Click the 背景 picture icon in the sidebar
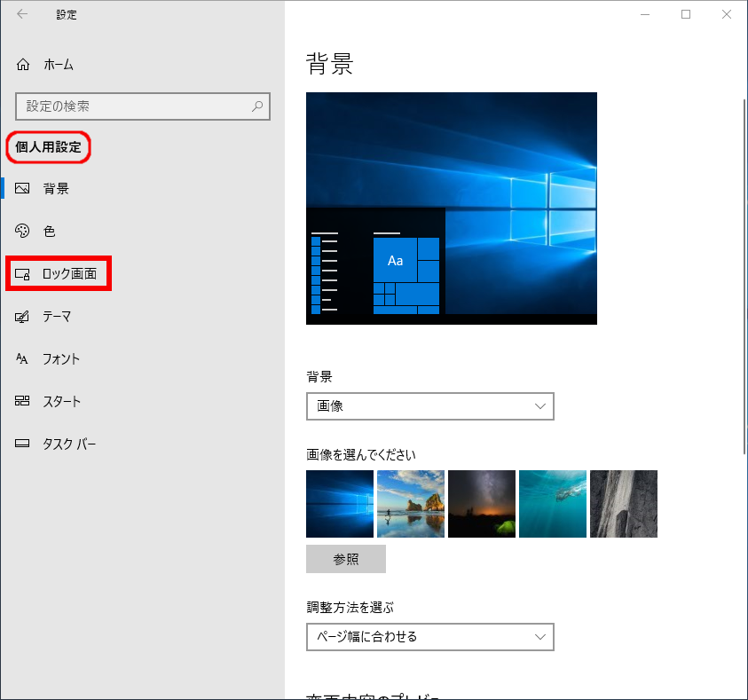The height and width of the screenshot is (700, 748). [22, 188]
